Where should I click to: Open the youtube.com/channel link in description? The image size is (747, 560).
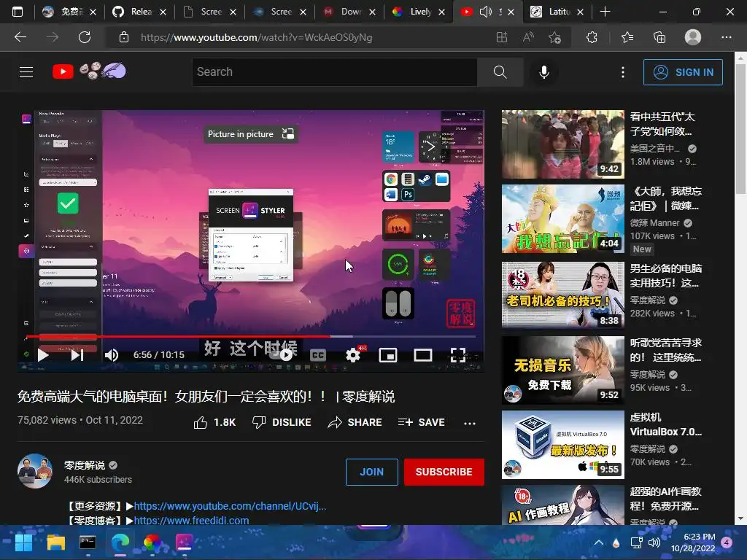(x=230, y=506)
